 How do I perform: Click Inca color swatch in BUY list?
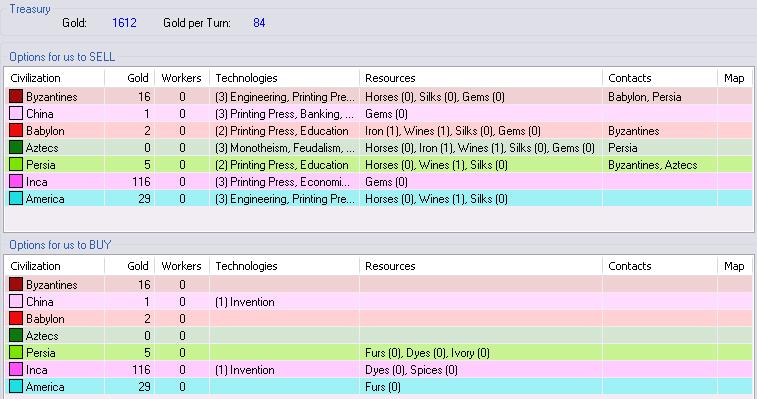[x=16, y=369]
